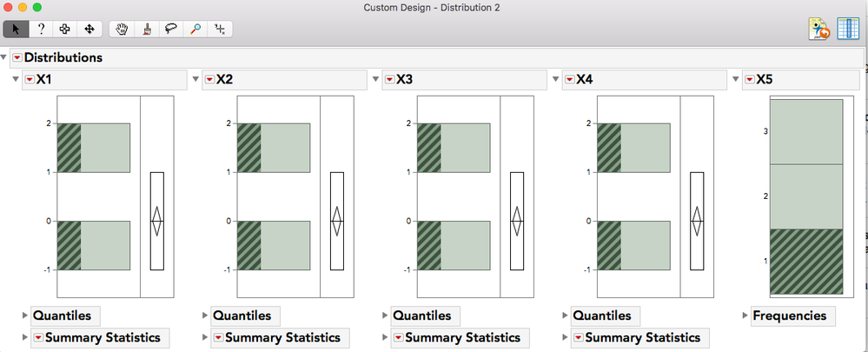This screenshot has width=868, height=352.
Task: Click the X2 histogram upper light-green bar
Action: click(x=286, y=148)
